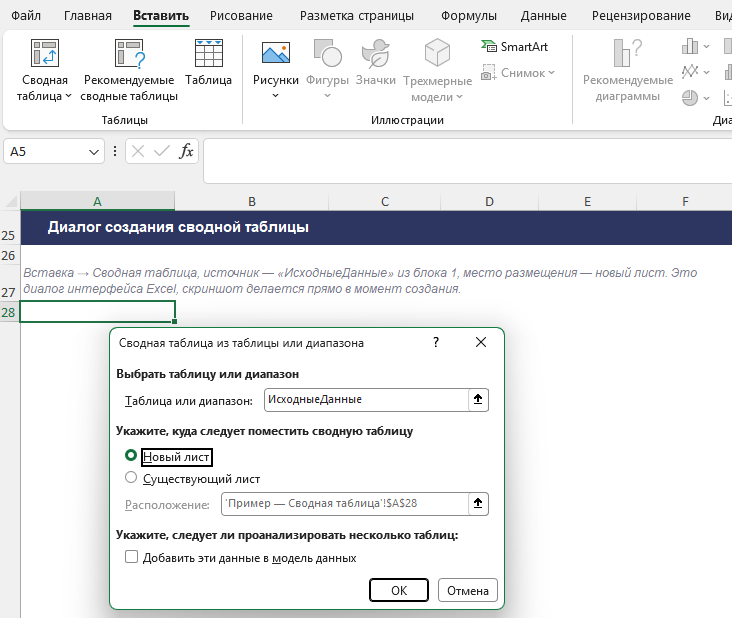Select column E header
This screenshot has height=618, width=732.
pos(587,201)
